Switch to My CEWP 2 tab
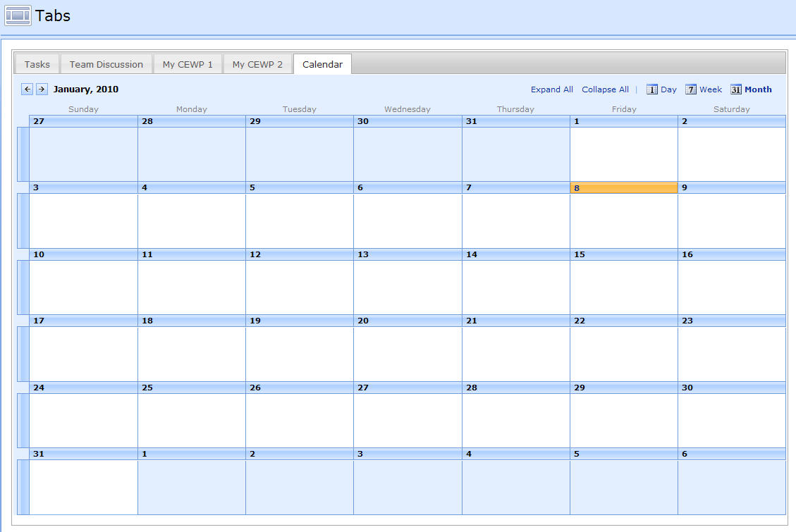796x532 pixels. [257, 64]
